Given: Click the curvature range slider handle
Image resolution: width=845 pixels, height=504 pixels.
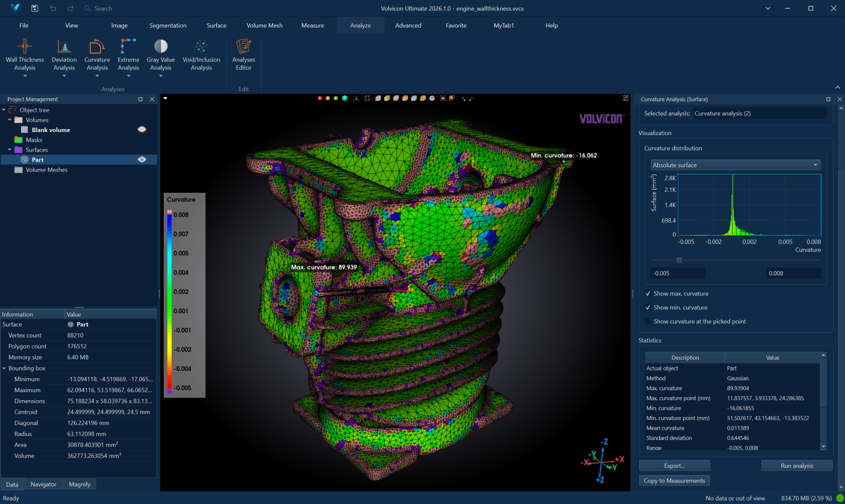Looking at the screenshot, I should tap(679, 260).
